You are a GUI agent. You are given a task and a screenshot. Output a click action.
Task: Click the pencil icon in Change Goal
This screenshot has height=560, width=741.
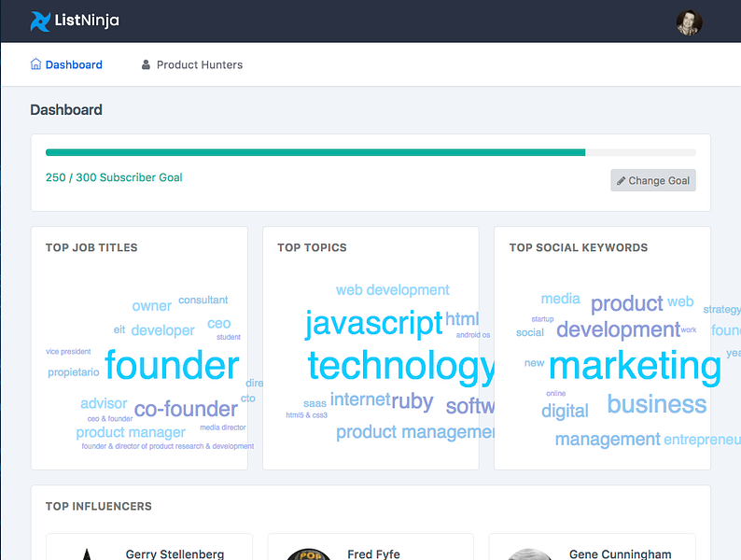tap(621, 180)
